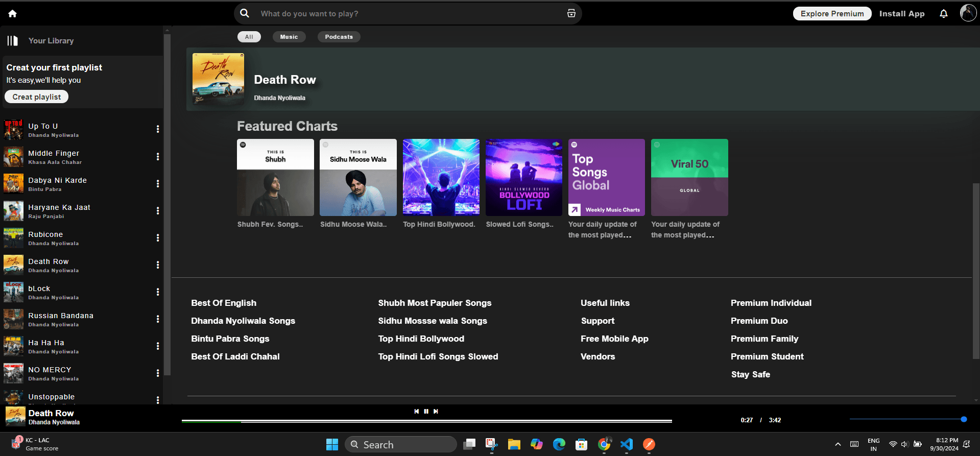Open more options for Russian Bandana
This screenshot has height=456, width=980.
click(x=158, y=319)
